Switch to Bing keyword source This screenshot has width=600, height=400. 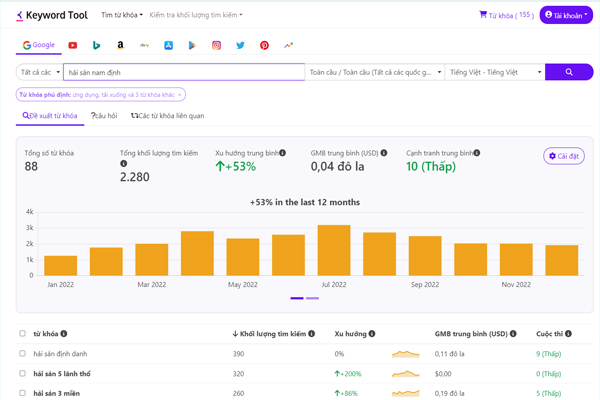coord(96,45)
